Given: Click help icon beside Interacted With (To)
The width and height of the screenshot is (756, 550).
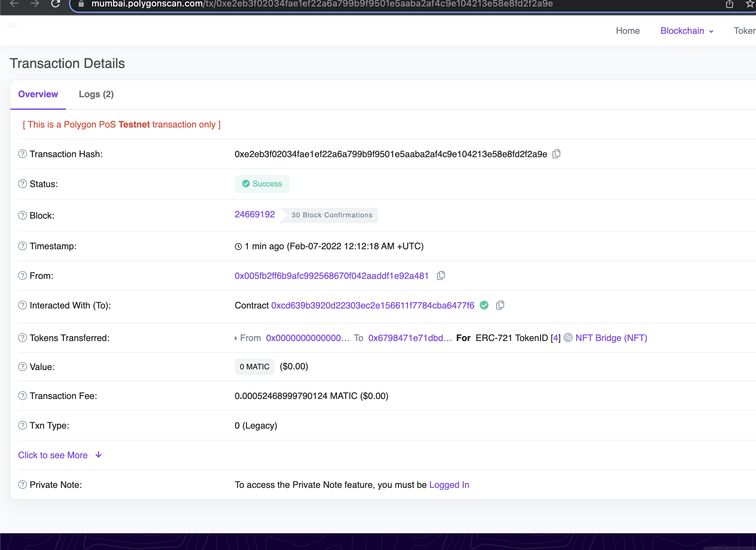Looking at the screenshot, I should pos(22,306).
